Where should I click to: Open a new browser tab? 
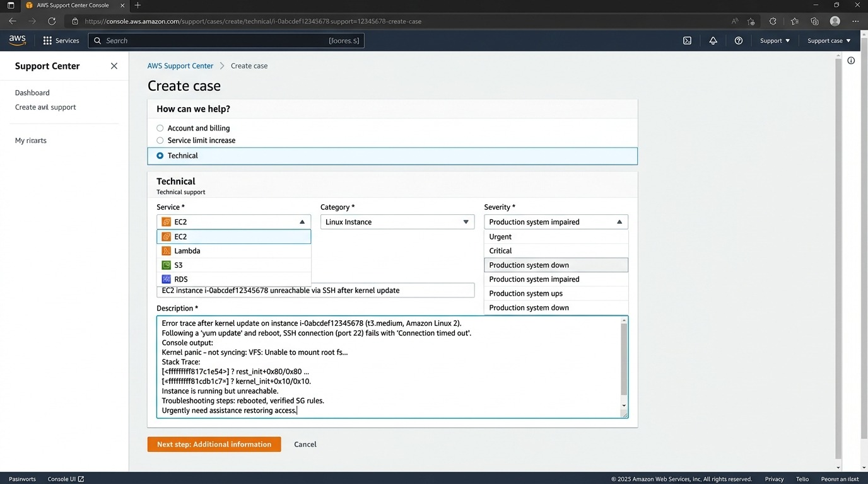(138, 5)
